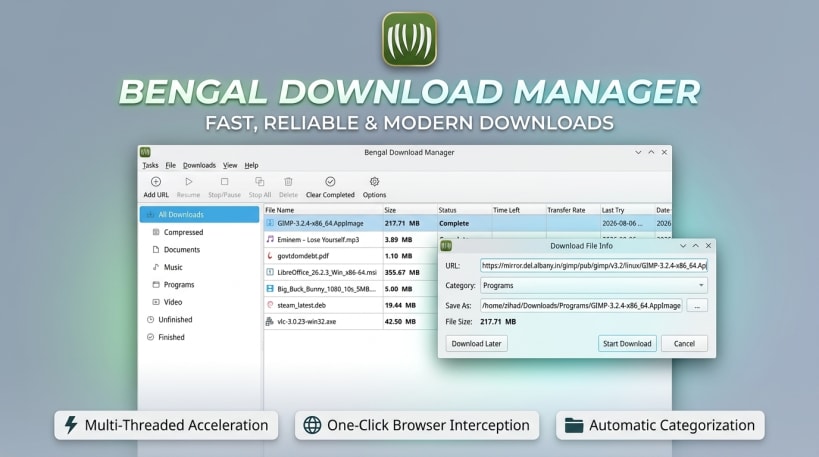This screenshot has width=819, height=457.
Task: Click the 355.67 MB size cell
Action: pyautogui.click(x=402, y=272)
